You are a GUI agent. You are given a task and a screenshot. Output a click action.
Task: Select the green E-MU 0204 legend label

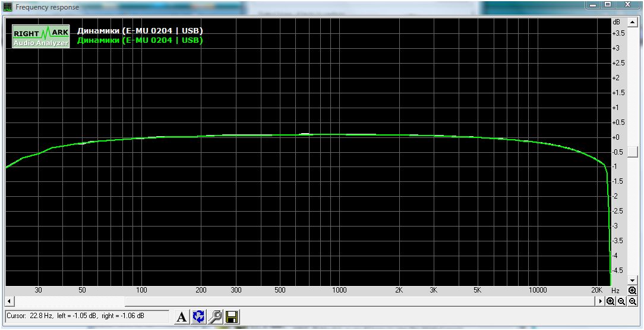pos(140,40)
